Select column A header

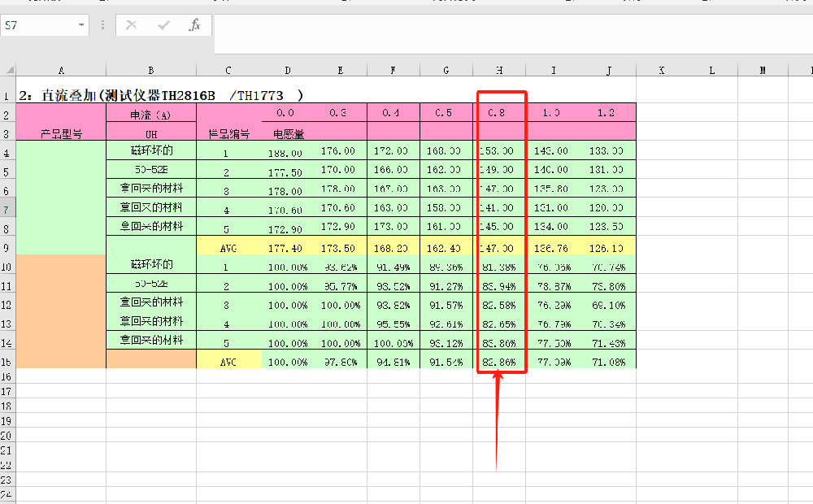coord(61,71)
